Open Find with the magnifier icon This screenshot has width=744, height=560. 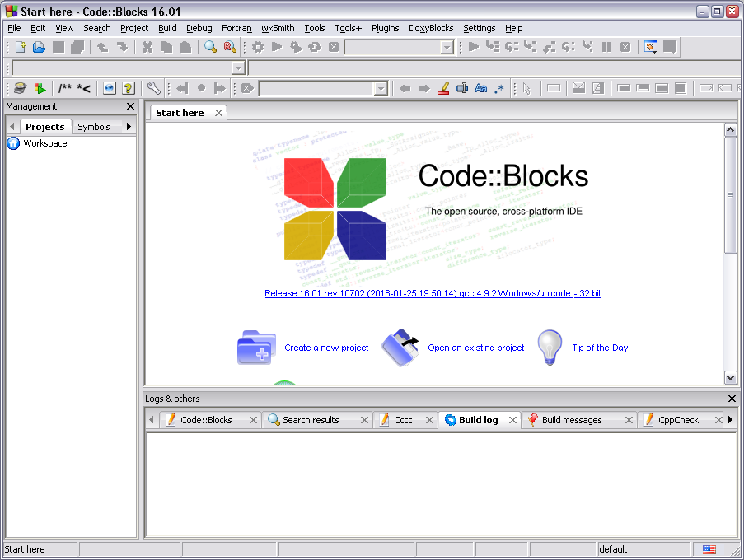pos(210,47)
